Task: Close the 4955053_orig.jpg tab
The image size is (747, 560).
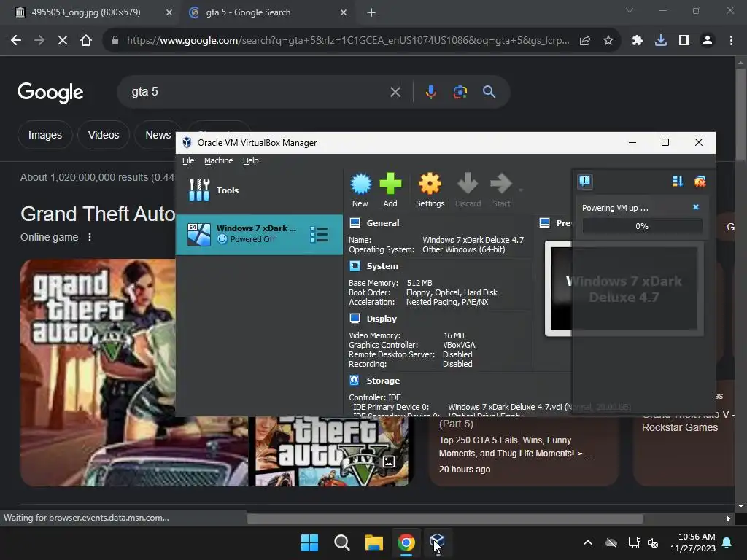Action: (169, 12)
